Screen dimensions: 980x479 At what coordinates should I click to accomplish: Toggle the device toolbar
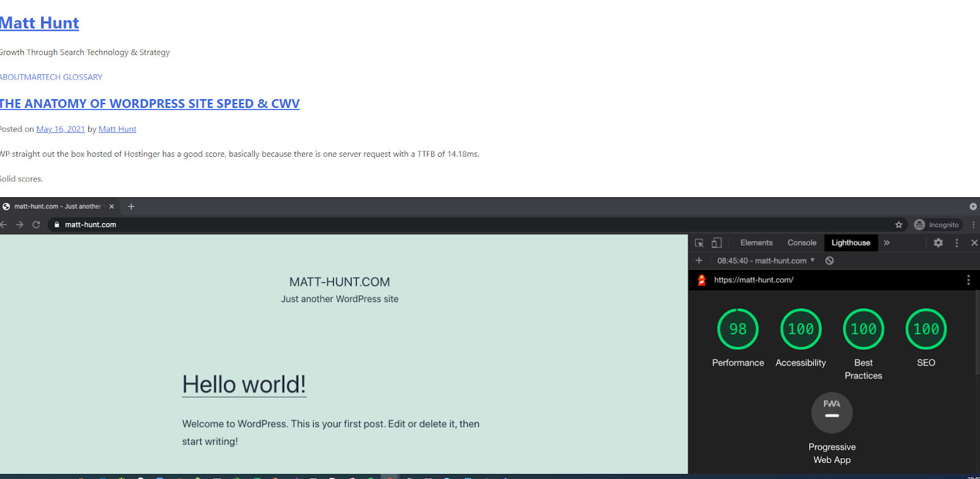click(x=717, y=243)
